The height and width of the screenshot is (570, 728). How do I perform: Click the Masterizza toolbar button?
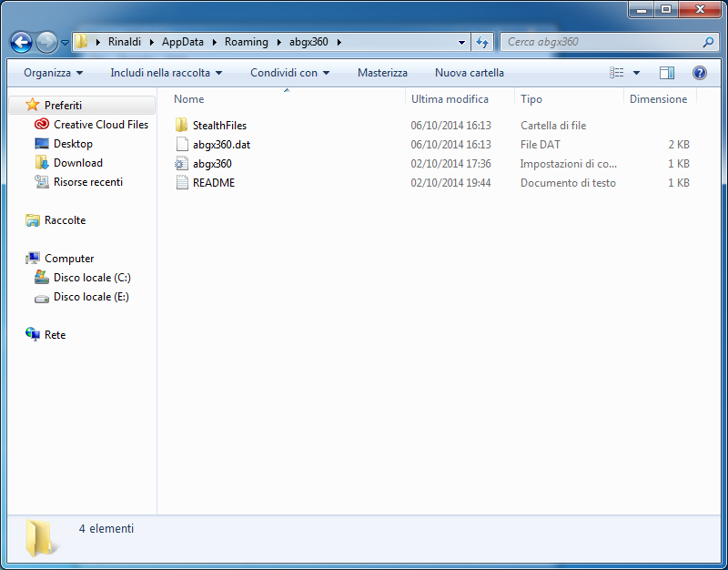(x=382, y=73)
